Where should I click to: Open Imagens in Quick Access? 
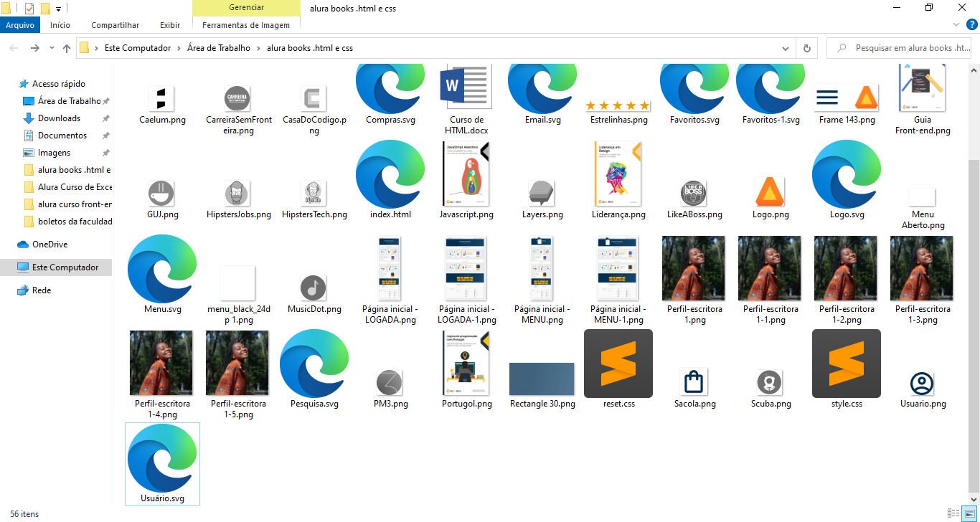(x=54, y=153)
